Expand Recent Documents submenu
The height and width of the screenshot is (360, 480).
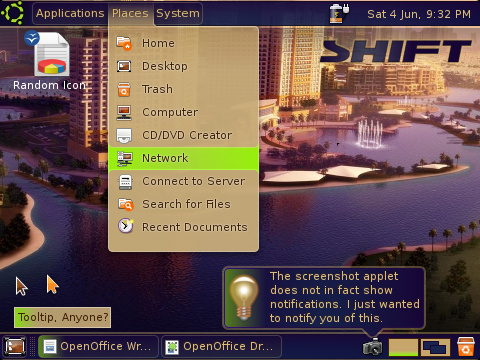183,227
